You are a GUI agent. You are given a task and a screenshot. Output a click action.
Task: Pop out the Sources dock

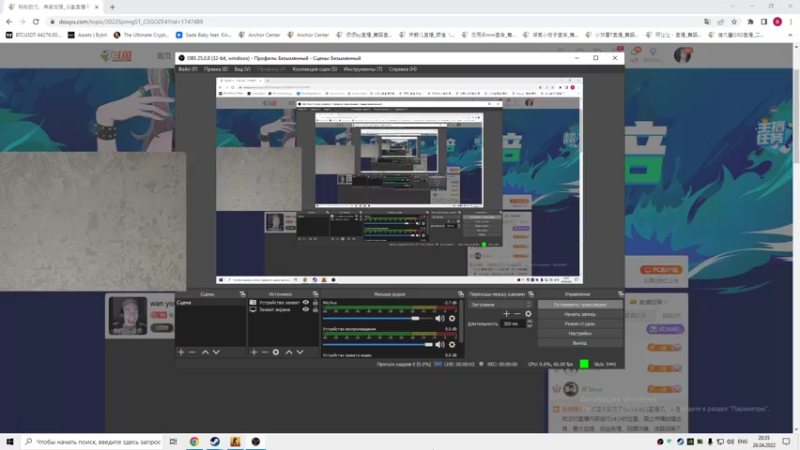[315, 294]
